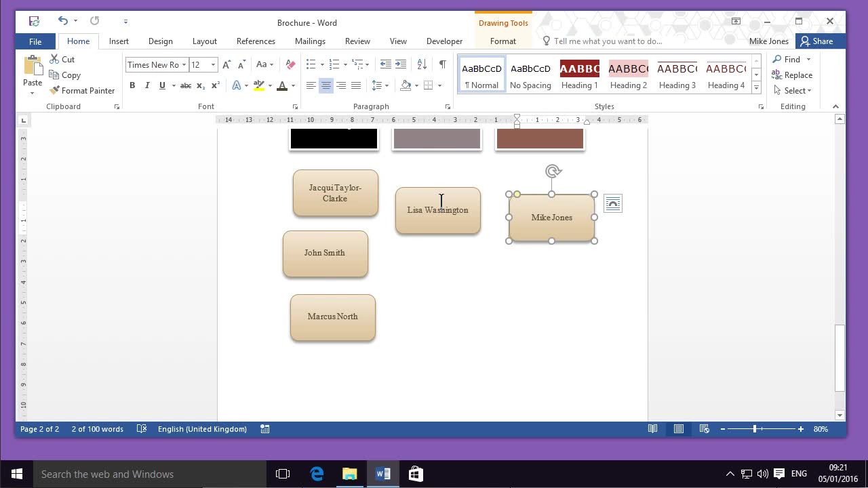The image size is (868, 488).
Task: Enable Justify paragraph alignment
Action: pyautogui.click(x=356, y=85)
